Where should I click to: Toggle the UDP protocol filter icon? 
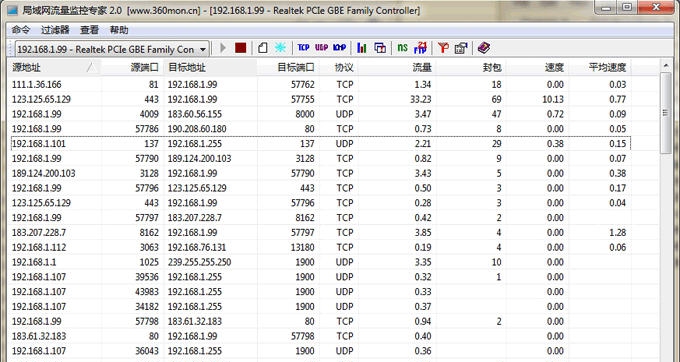tap(321, 48)
